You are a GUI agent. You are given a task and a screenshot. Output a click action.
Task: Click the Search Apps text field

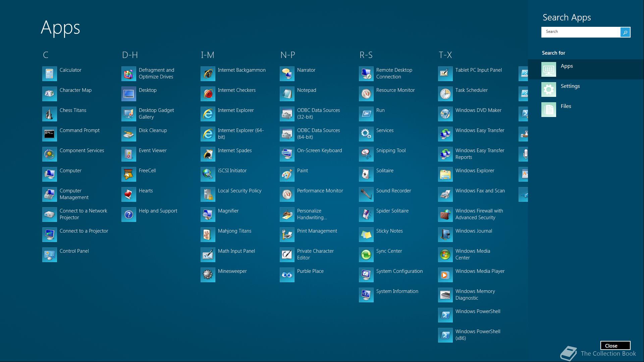580,32
